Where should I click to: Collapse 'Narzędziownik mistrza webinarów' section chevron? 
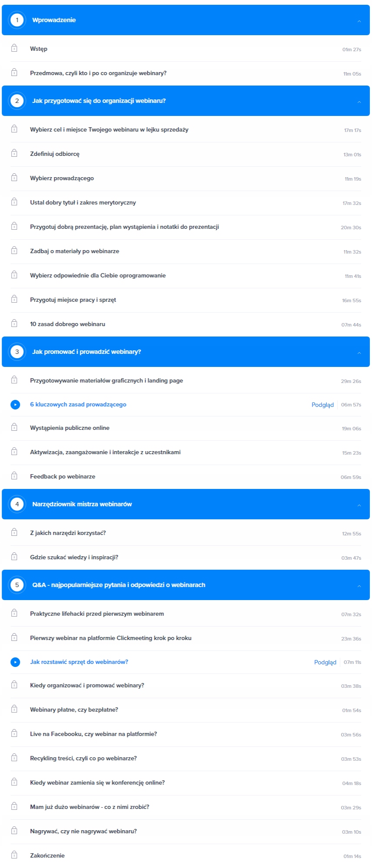(x=359, y=505)
